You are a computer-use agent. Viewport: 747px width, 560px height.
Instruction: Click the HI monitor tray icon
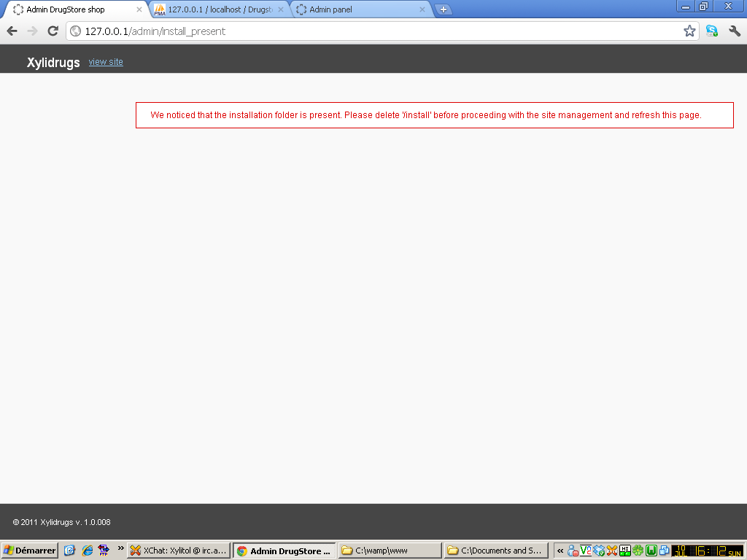625,551
